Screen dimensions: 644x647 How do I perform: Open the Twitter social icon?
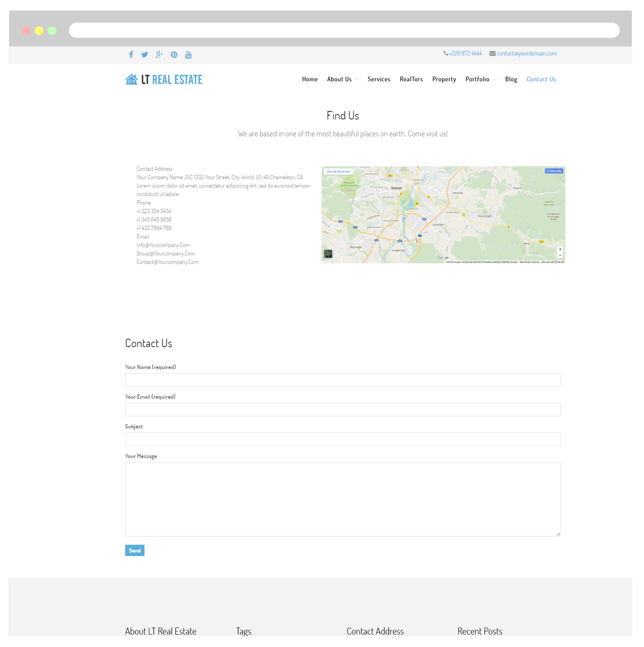[145, 55]
